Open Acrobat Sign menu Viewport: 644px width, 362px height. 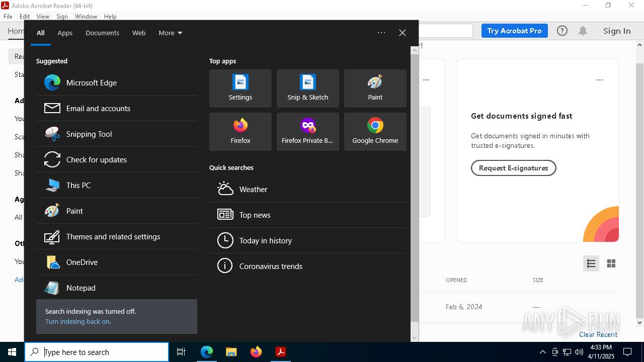pos(62,17)
